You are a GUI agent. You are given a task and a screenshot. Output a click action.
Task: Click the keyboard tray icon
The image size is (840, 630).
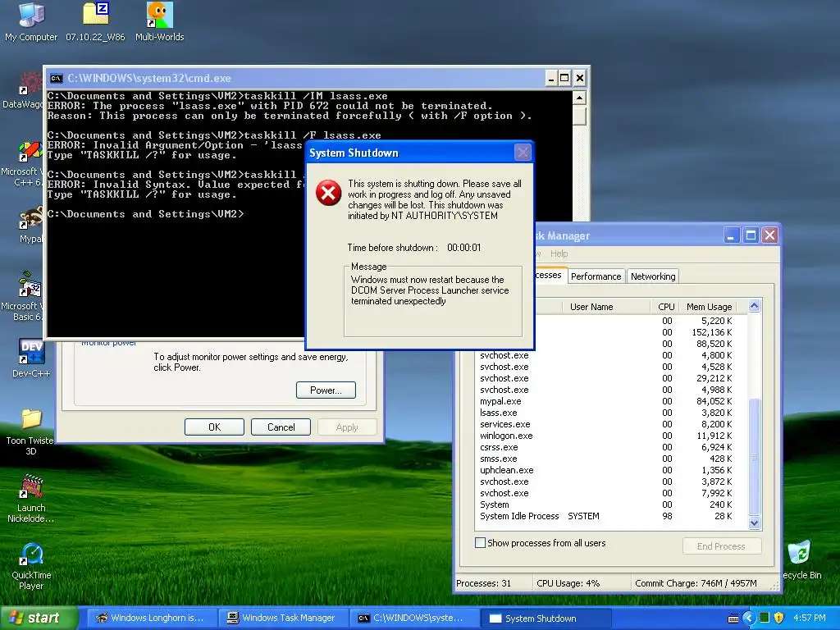733,619
